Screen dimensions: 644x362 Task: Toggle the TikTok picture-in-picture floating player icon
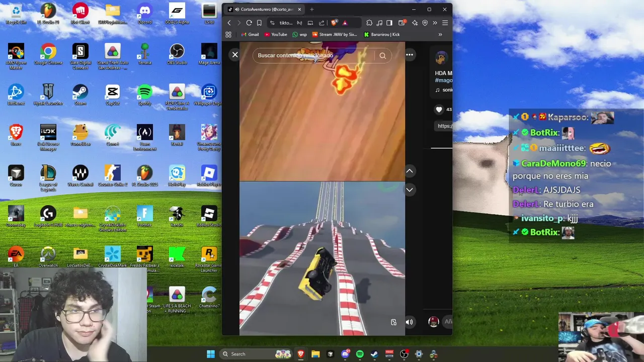click(393, 322)
